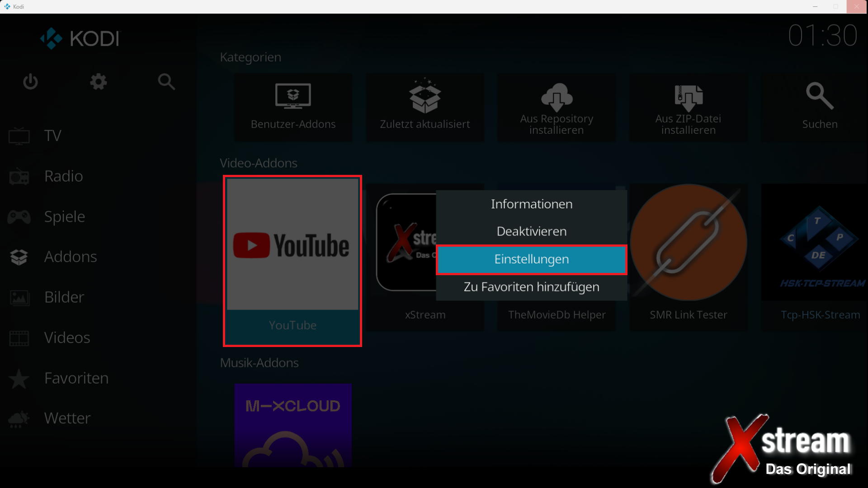Select Deaktivieren in the context menu
The image size is (868, 488).
pos(531,231)
